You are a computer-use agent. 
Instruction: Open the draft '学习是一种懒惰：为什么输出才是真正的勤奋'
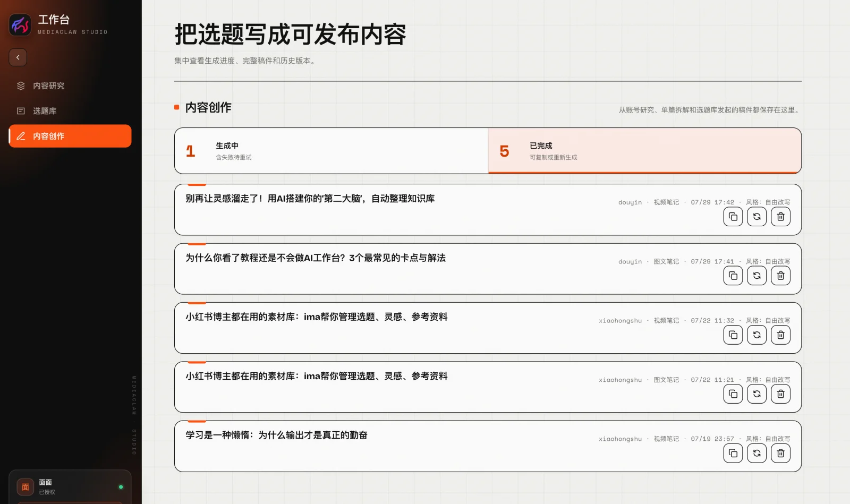277,435
